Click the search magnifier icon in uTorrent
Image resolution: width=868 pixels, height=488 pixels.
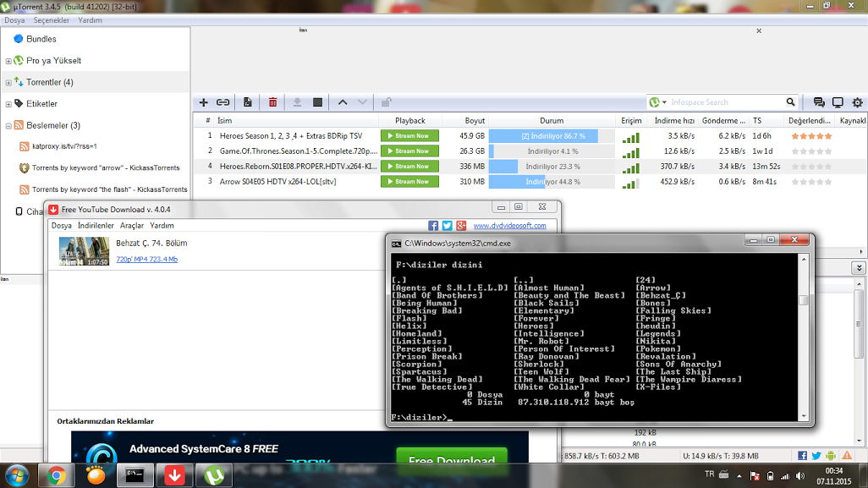790,101
